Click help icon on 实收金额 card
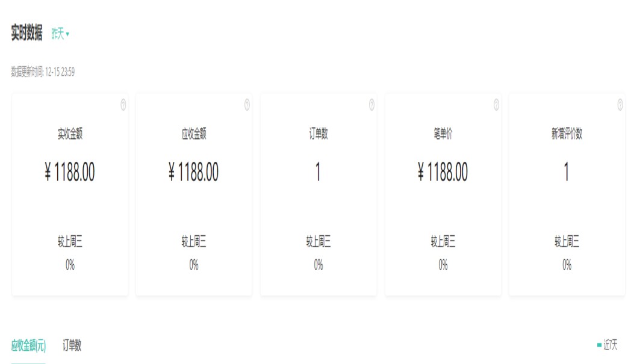The width and height of the screenshot is (628, 364). [123, 105]
